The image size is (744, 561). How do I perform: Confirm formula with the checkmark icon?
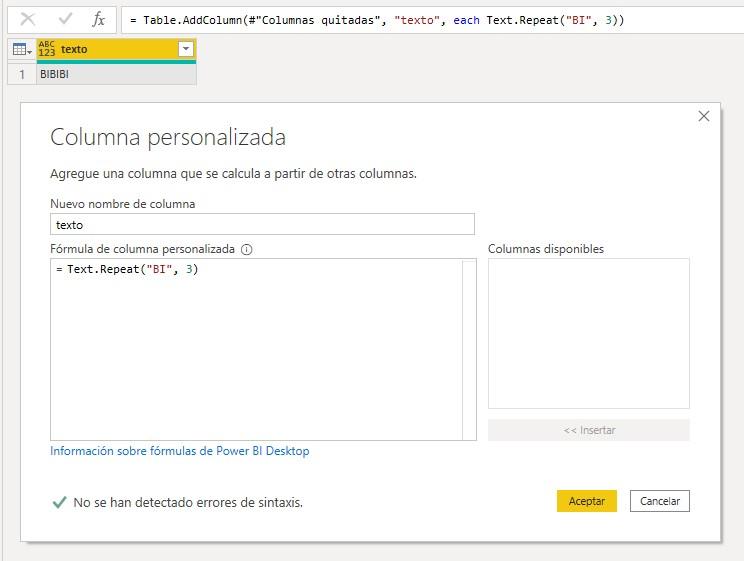click(x=65, y=19)
